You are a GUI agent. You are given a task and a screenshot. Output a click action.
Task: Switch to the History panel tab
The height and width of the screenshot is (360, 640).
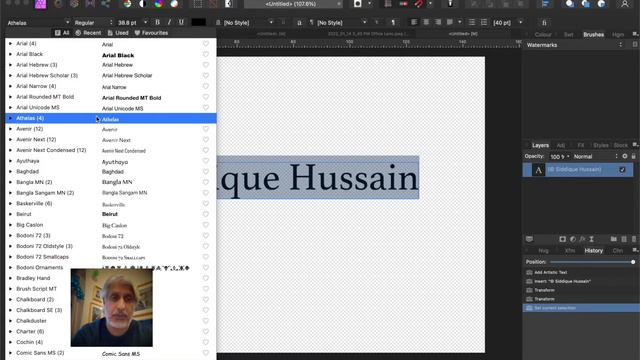pos(593,251)
